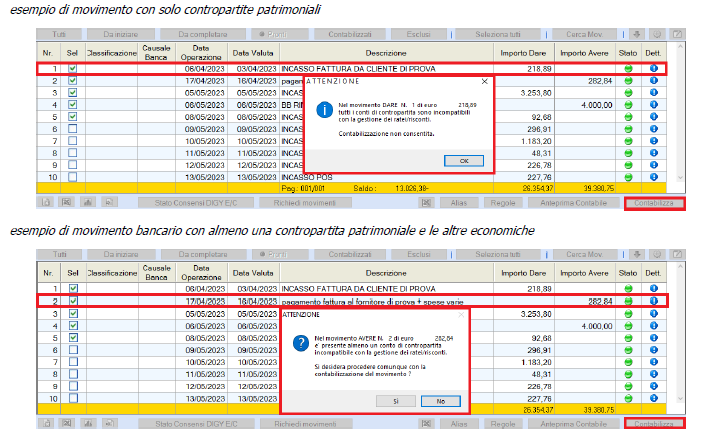
Task: Click the chart icon below the upper table
Action: [x=88, y=203]
